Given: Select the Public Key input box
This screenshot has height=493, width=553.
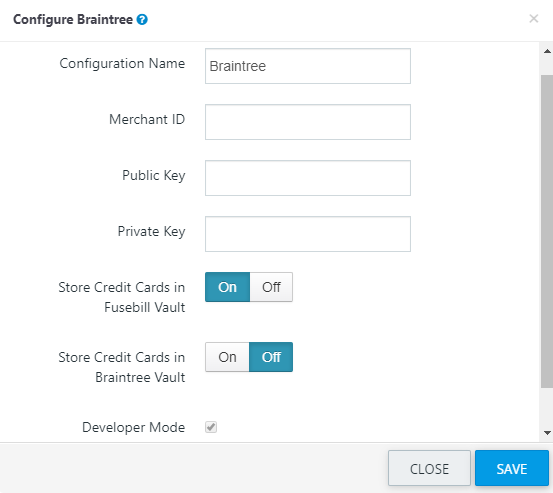Looking at the screenshot, I should click(308, 178).
